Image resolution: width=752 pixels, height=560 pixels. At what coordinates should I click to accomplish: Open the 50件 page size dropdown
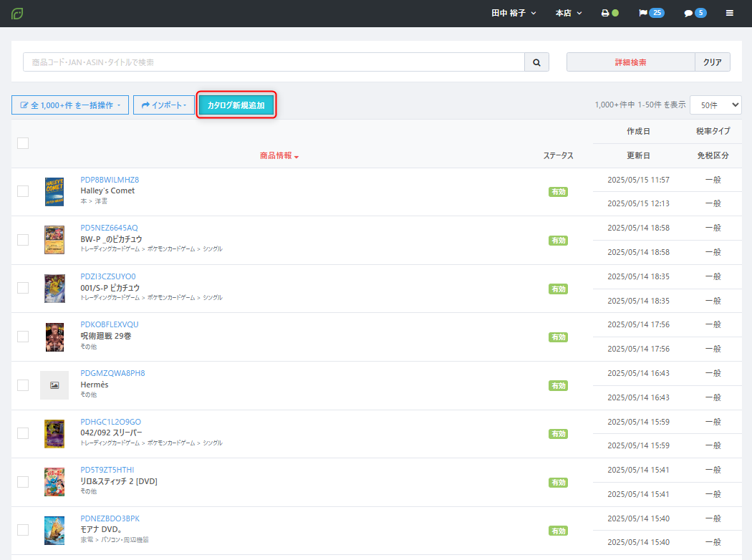715,105
